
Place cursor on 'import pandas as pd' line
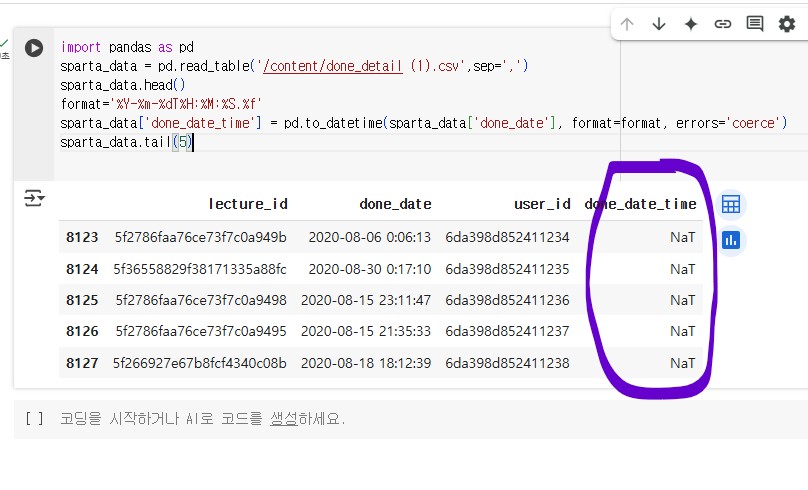127,47
